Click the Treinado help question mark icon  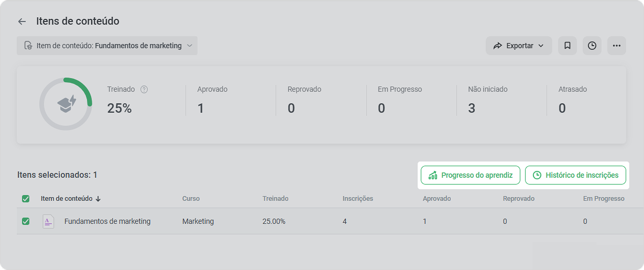point(144,90)
